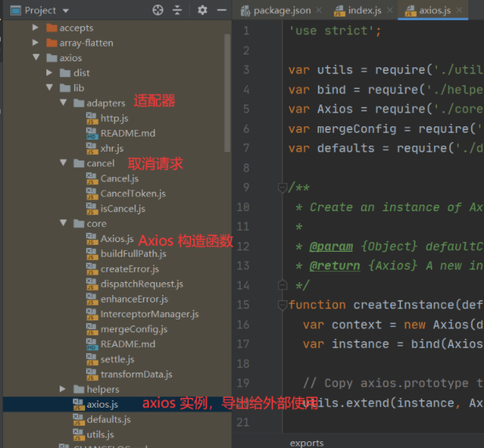
Task: Click the dispatchRequest.js file icon
Action: click(92, 284)
